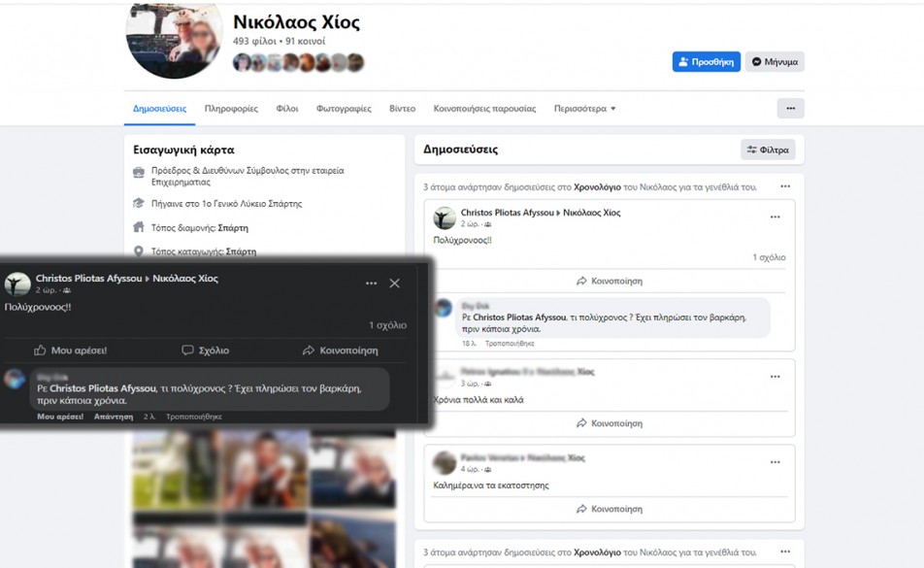Open Σπάρτη link in Τόπος καταγωγής
924x568 pixels.
click(241, 251)
